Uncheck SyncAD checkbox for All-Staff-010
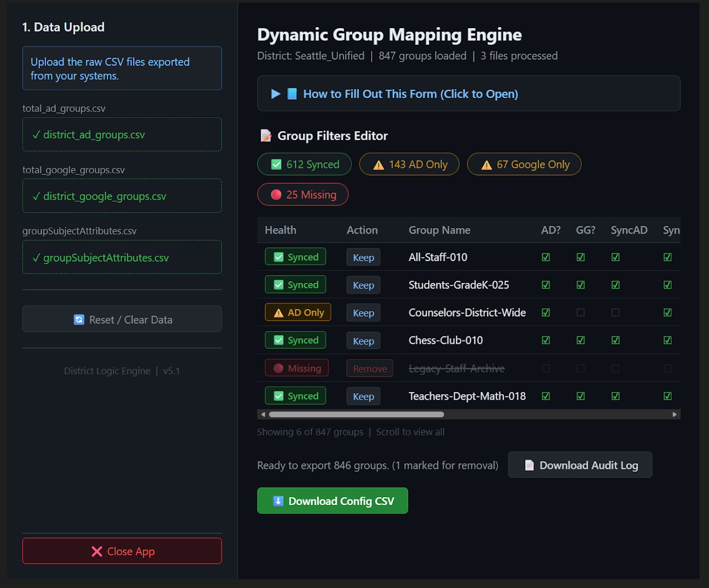709x588 pixels. click(615, 257)
